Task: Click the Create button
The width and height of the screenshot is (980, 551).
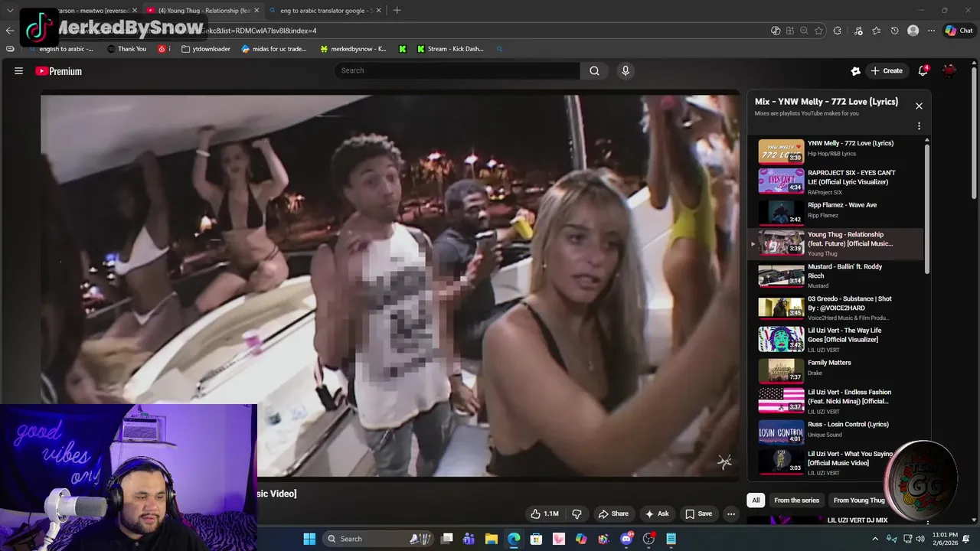Action: [887, 70]
